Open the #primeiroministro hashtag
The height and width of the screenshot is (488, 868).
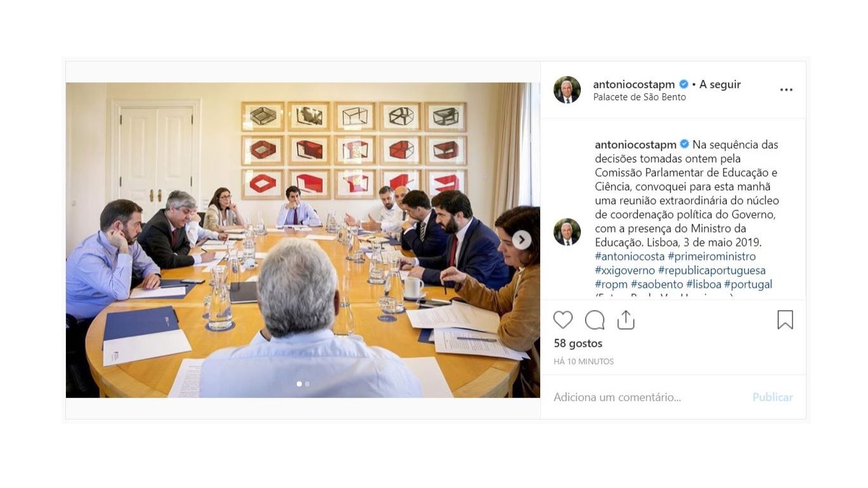711,256
